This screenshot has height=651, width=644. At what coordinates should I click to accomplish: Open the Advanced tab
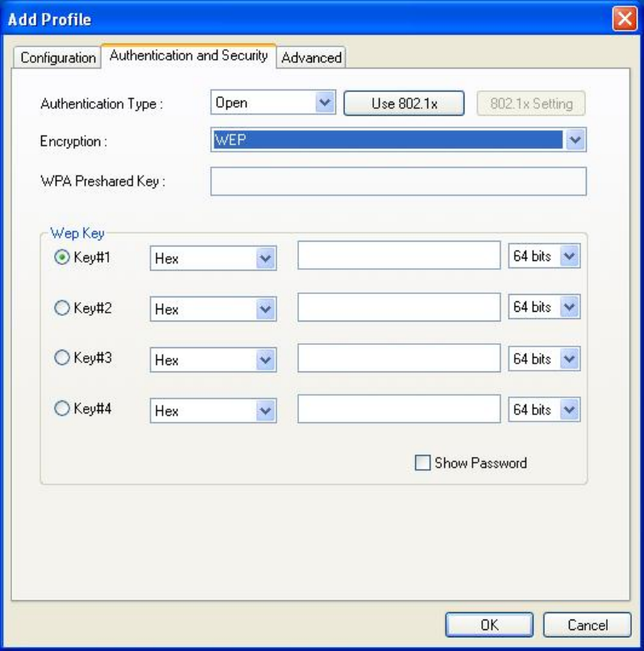[x=311, y=57]
